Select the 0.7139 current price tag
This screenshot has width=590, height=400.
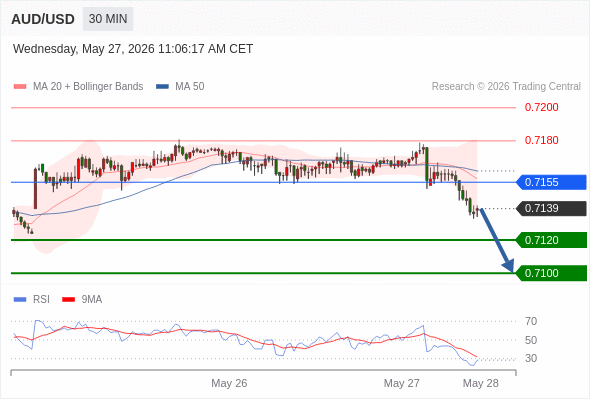pyautogui.click(x=551, y=208)
